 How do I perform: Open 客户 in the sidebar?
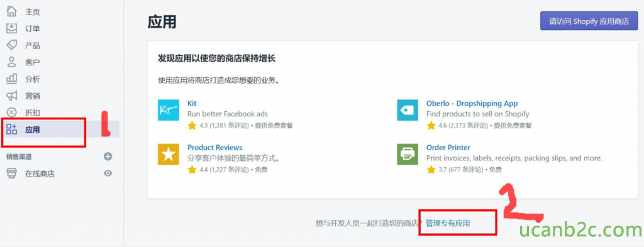tap(33, 62)
